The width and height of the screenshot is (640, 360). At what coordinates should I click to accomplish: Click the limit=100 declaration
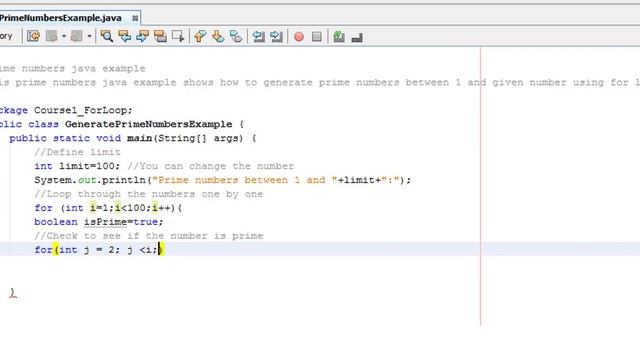click(x=77, y=166)
